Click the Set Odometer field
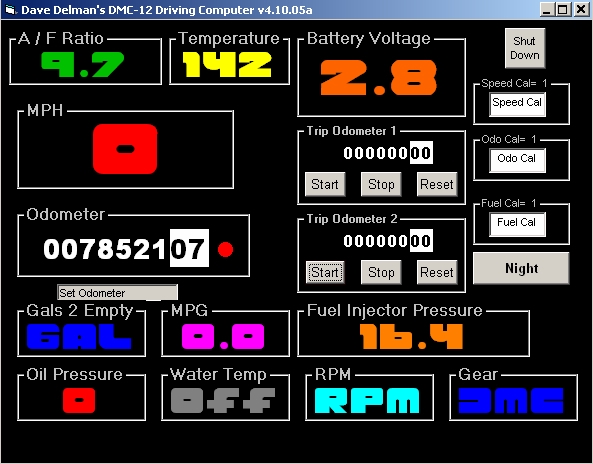The image size is (593, 464). (x=117, y=292)
